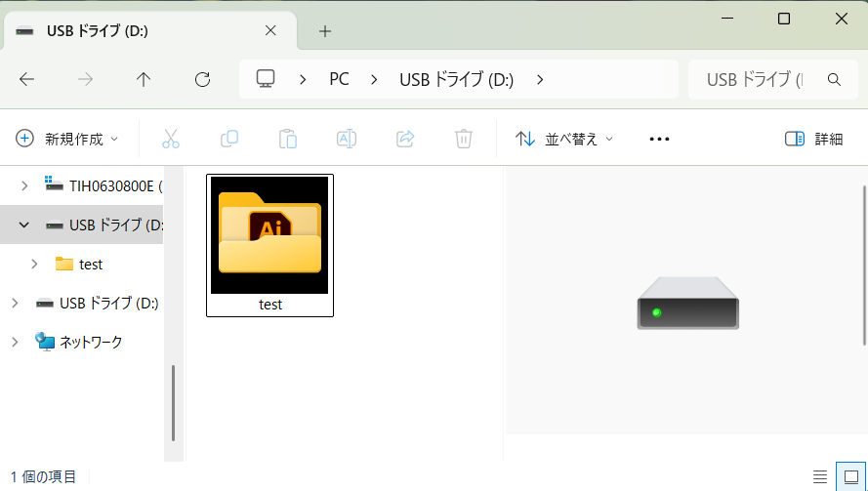The image size is (868, 491).
Task: Click the Paste clipboard icon
Action: (288, 139)
